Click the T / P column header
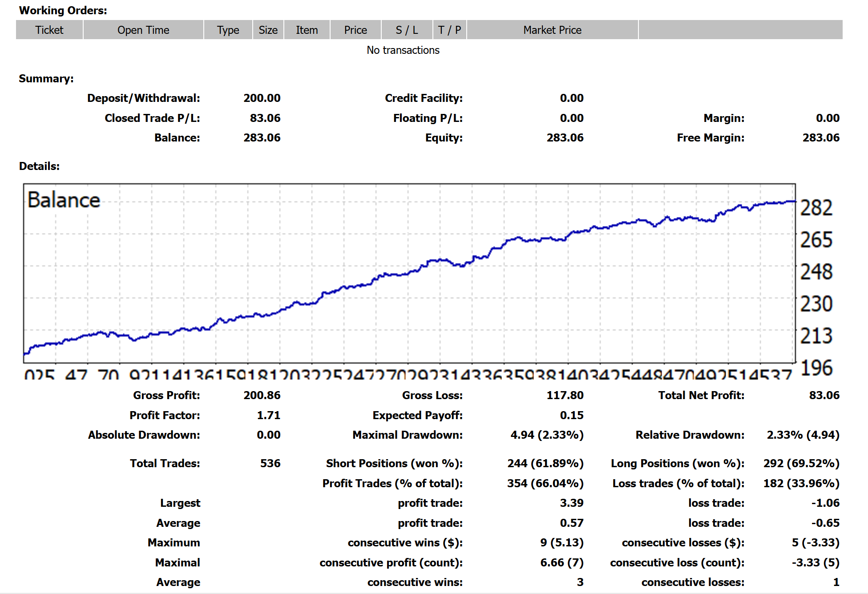This screenshot has height=594, width=868. (449, 30)
